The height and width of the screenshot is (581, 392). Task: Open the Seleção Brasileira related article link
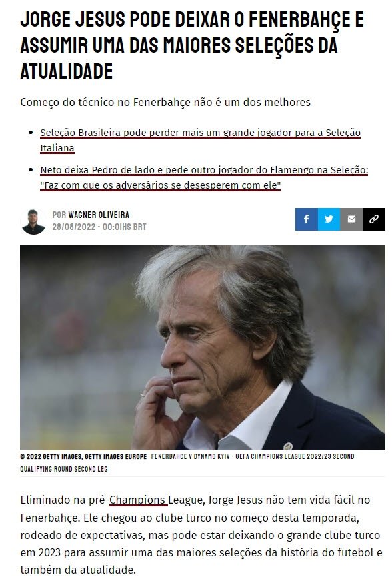point(200,140)
